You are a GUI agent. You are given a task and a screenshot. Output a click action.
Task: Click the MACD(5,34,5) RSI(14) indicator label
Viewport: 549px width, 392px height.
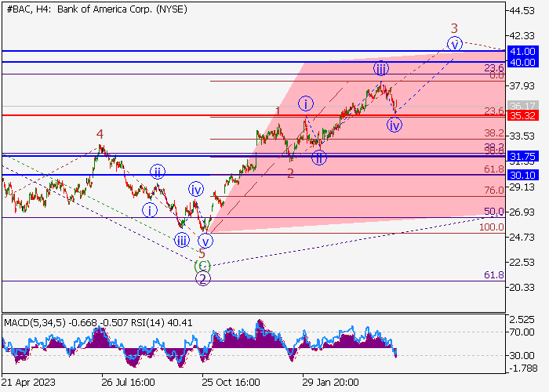[x=98, y=322]
